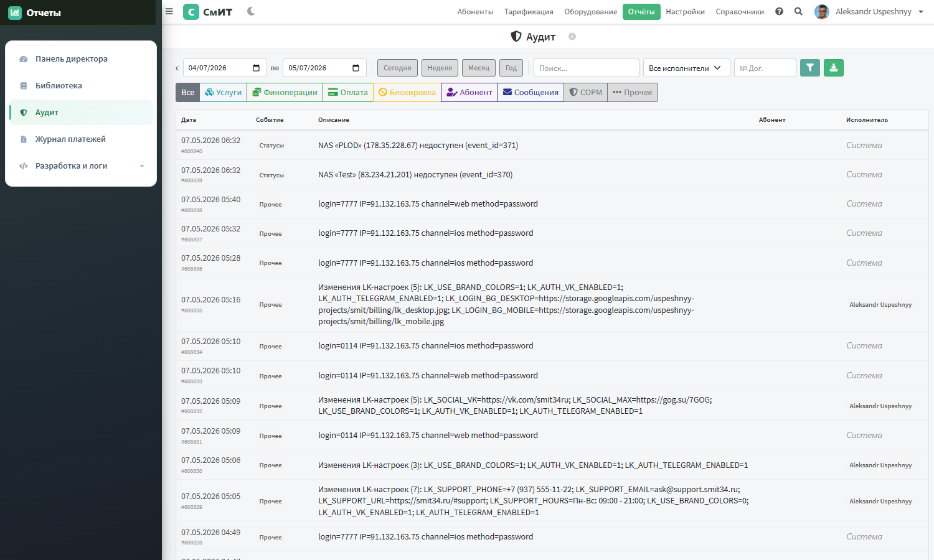Image resolution: width=934 pixels, height=560 pixels.
Task: Click the LK_SOCIAL_VK settings change entry
Action: point(515,406)
